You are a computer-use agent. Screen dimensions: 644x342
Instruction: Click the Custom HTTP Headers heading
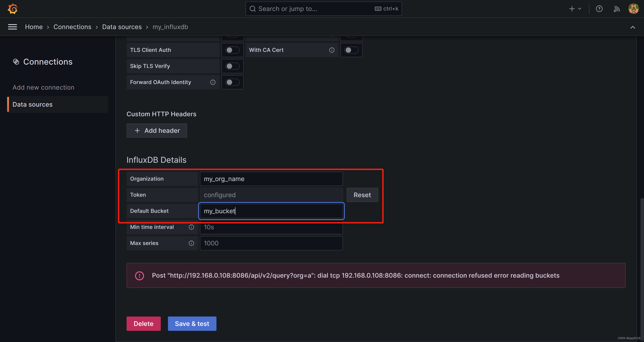click(x=161, y=114)
